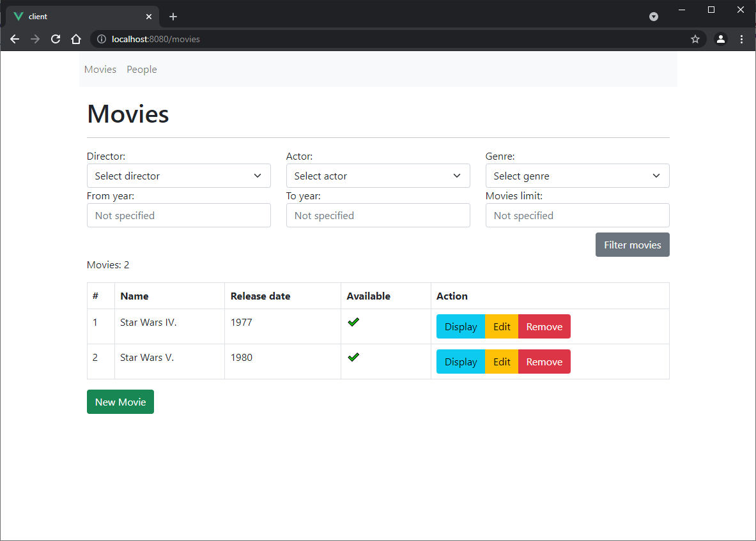The width and height of the screenshot is (756, 541).
Task: Open the Chrome menu with three dots
Action: (x=741, y=39)
